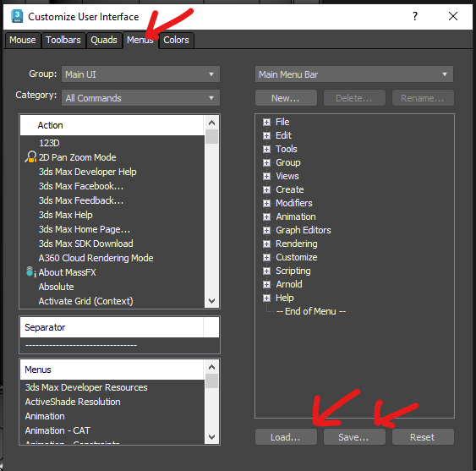Screen dimensions: 476x471
Task: Open the Category dropdown showing All Commands
Action: coord(140,98)
